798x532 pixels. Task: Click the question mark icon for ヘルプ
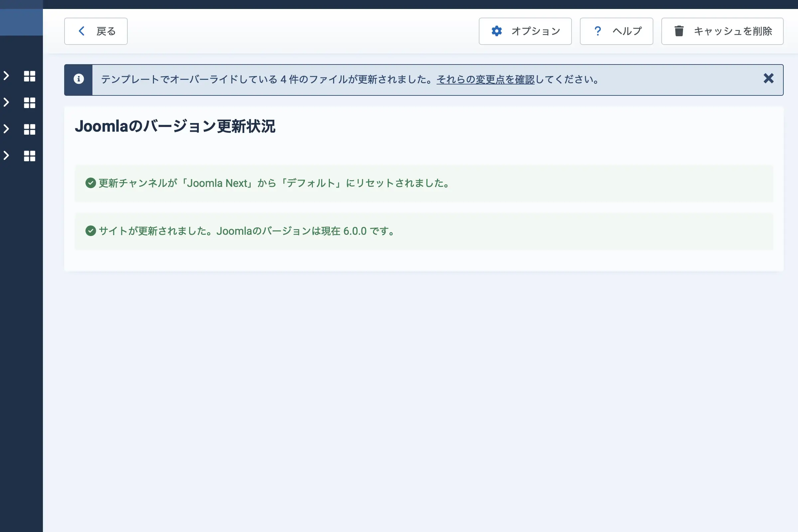(x=598, y=31)
